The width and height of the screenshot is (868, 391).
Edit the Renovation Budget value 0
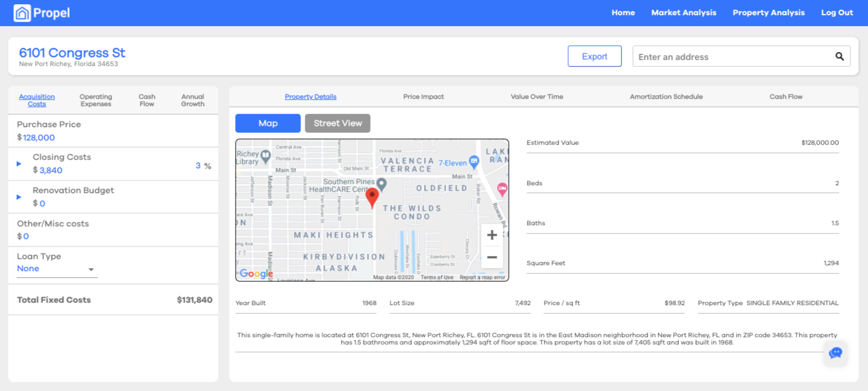(42, 204)
